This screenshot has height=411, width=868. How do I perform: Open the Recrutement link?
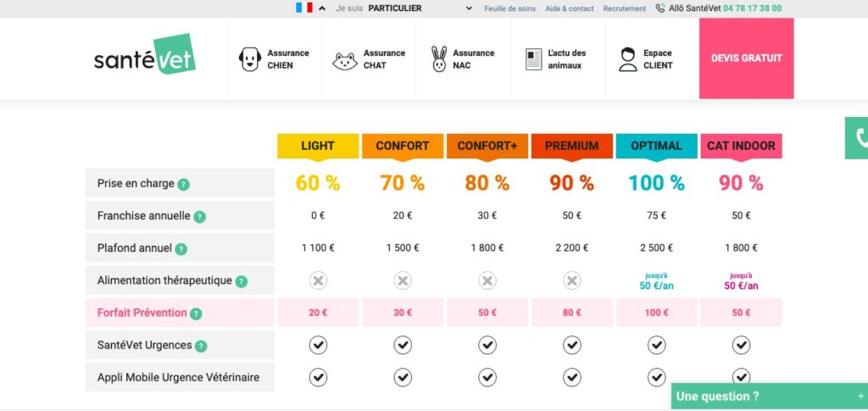[x=625, y=8]
